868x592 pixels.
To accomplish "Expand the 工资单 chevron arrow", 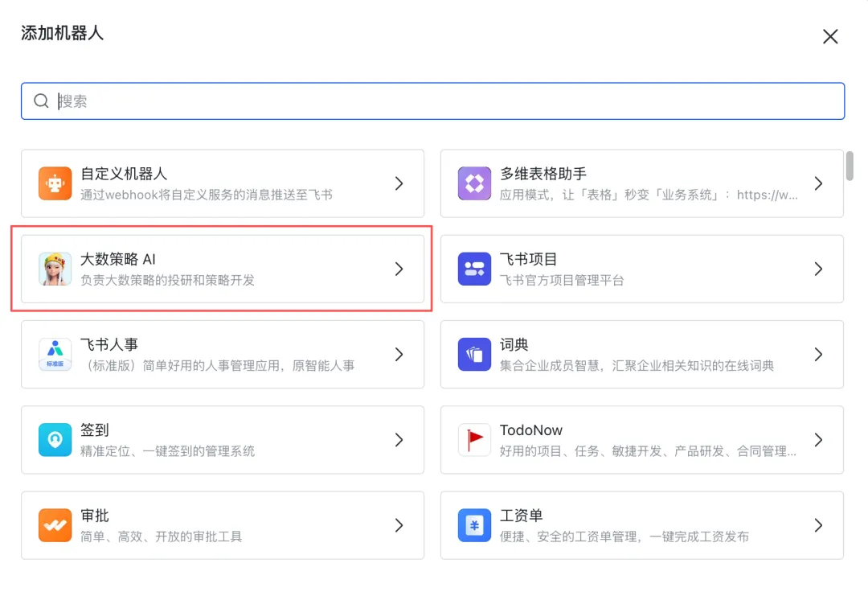I will 819,525.
